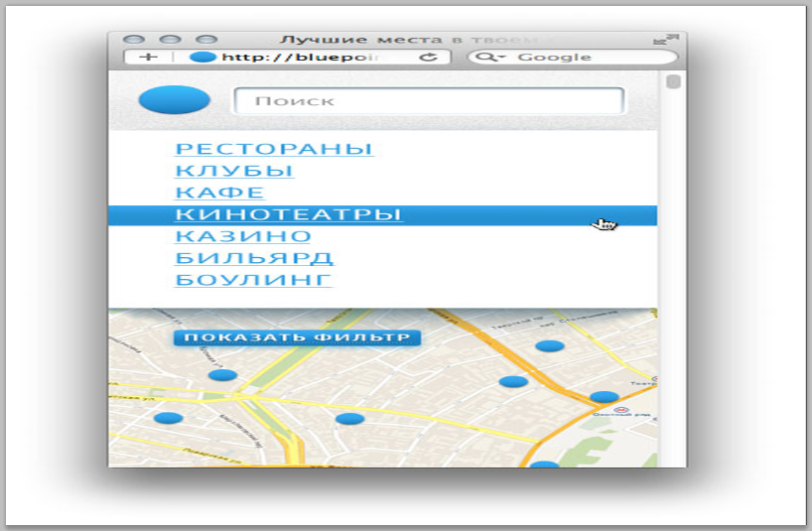The width and height of the screenshot is (812, 531).
Task: Click the highlighted КИНОТЕАТРЫ item
Action: (288, 215)
